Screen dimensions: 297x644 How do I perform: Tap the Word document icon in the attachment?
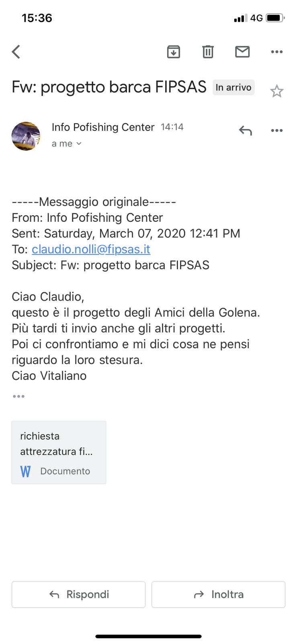click(x=25, y=471)
